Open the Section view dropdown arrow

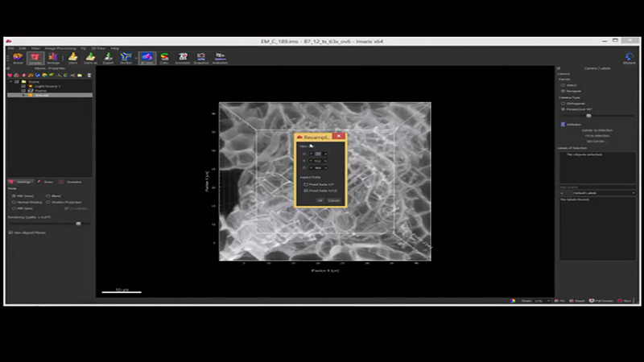coord(136,58)
